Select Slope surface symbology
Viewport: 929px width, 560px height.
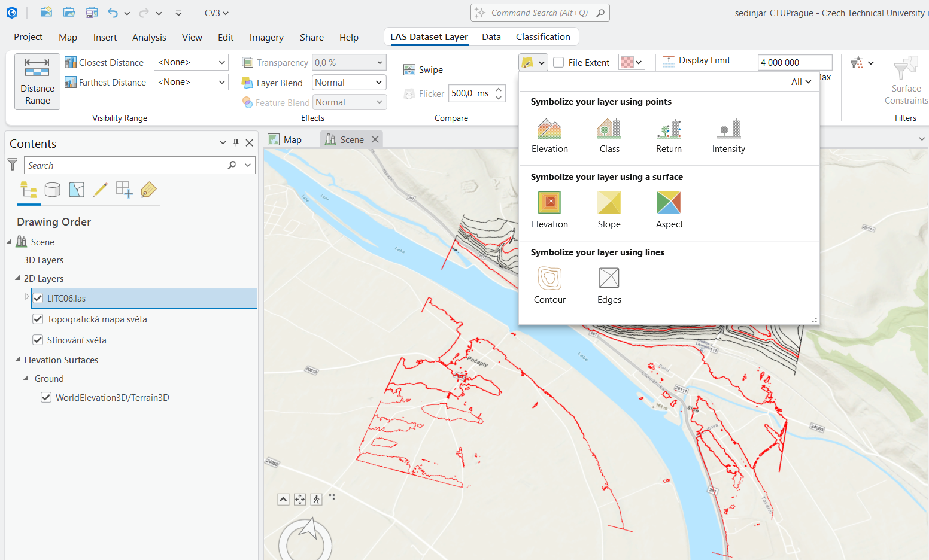click(609, 203)
